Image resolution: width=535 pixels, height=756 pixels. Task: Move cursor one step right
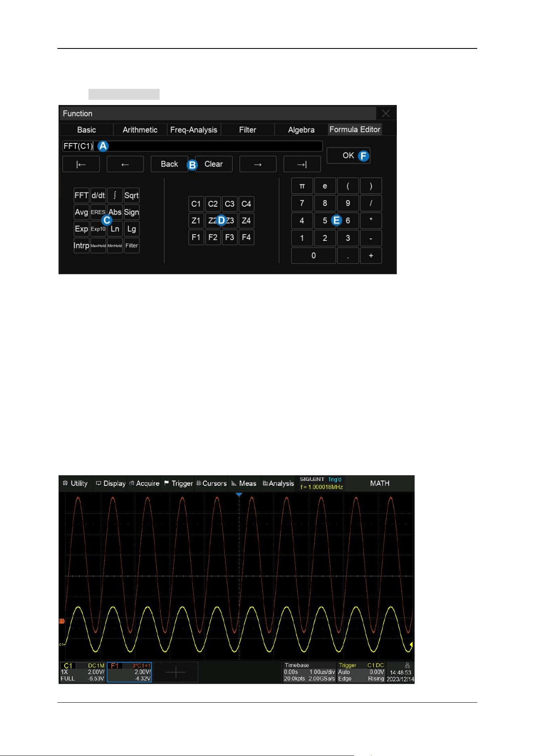pyautogui.click(x=258, y=164)
